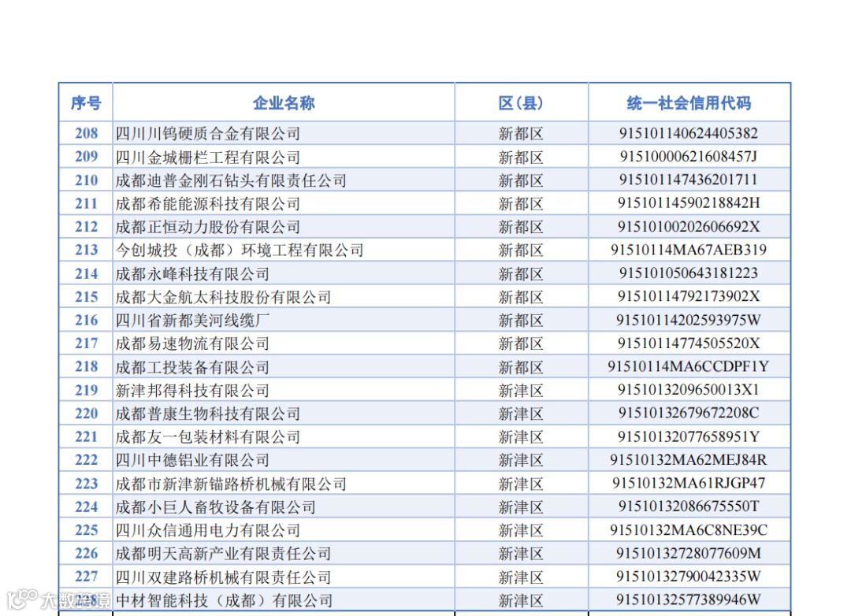Select credit code 91510114792173902X

click(x=689, y=296)
